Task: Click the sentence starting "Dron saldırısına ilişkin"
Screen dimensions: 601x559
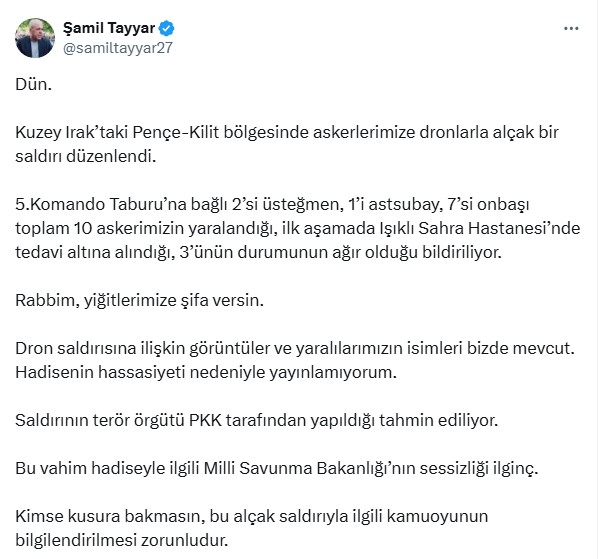Action: (x=298, y=347)
